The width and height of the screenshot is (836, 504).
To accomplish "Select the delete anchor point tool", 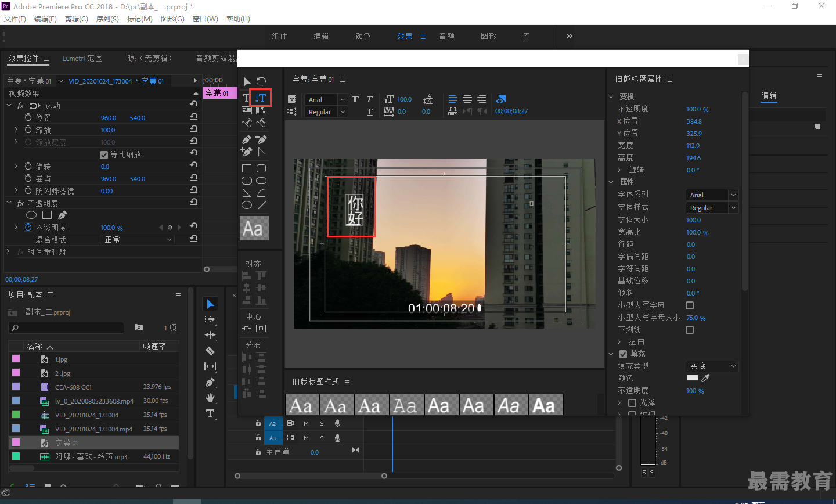I will [261, 139].
